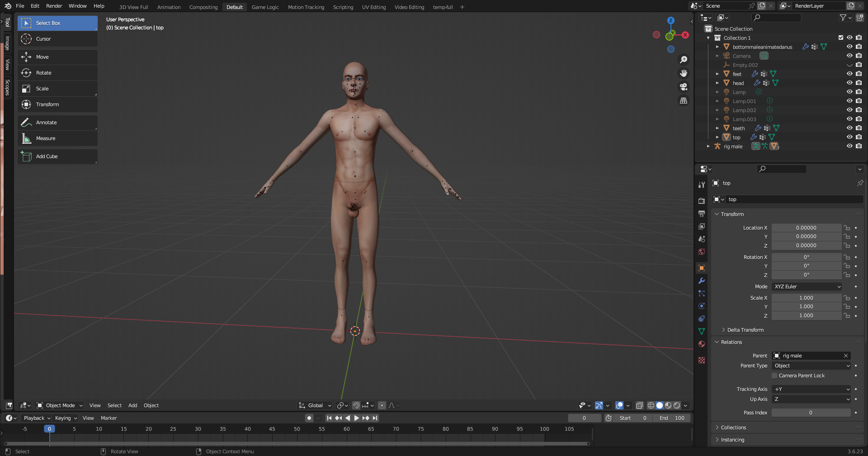Open Object Data (mesh) properties tab
The width and height of the screenshot is (868, 456).
coord(702,331)
